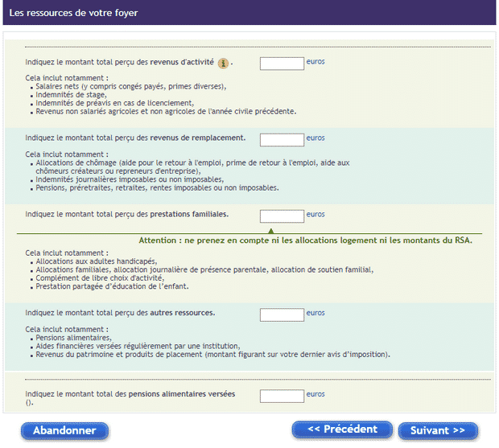
Task: Select the revenus de remplacement amount field
Action: (282, 140)
